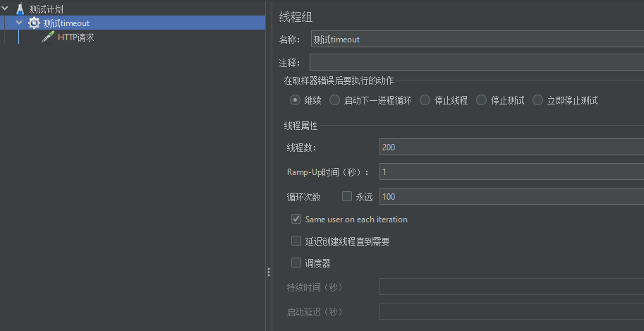Click the split pane divider handle dots
The image size is (644, 331).
269,272
